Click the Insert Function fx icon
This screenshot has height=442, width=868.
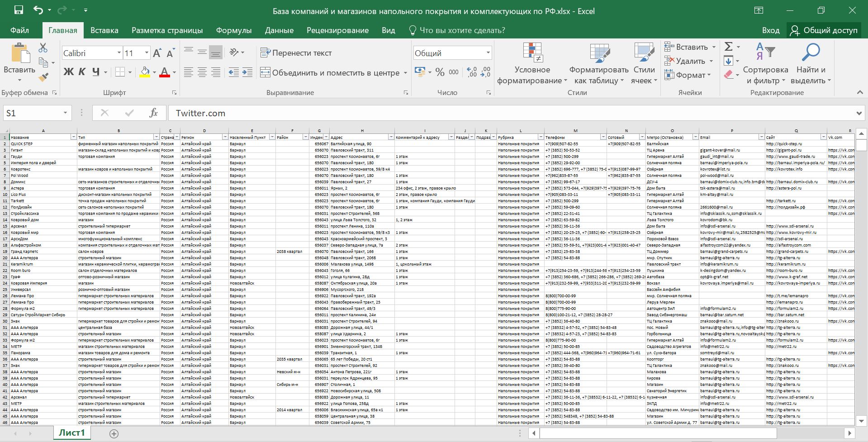click(x=153, y=113)
